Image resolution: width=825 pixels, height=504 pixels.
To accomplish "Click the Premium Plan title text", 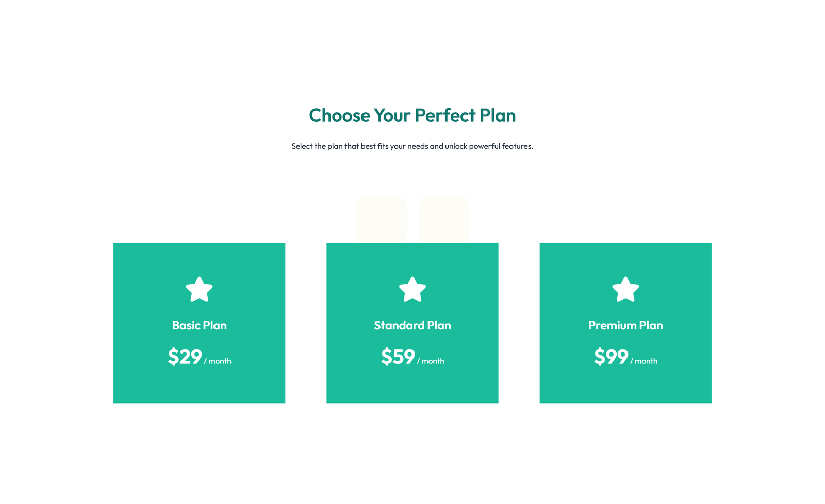I will click(x=625, y=325).
